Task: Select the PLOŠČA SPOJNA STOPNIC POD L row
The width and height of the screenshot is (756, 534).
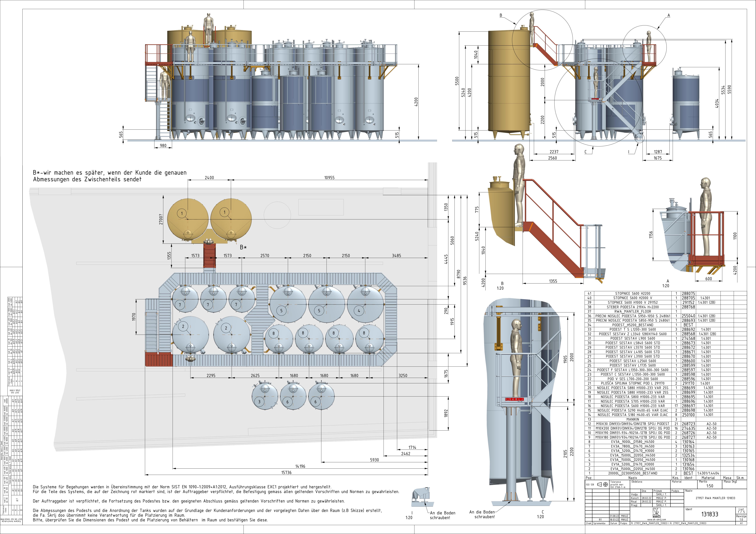Action: point(666,383)
